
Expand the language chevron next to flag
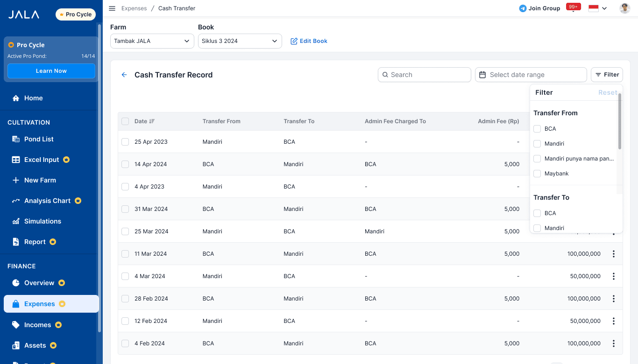(x=604, y=8)
